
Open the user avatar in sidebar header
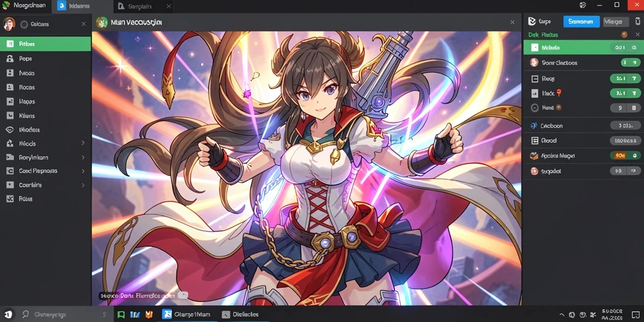(9, 24)
